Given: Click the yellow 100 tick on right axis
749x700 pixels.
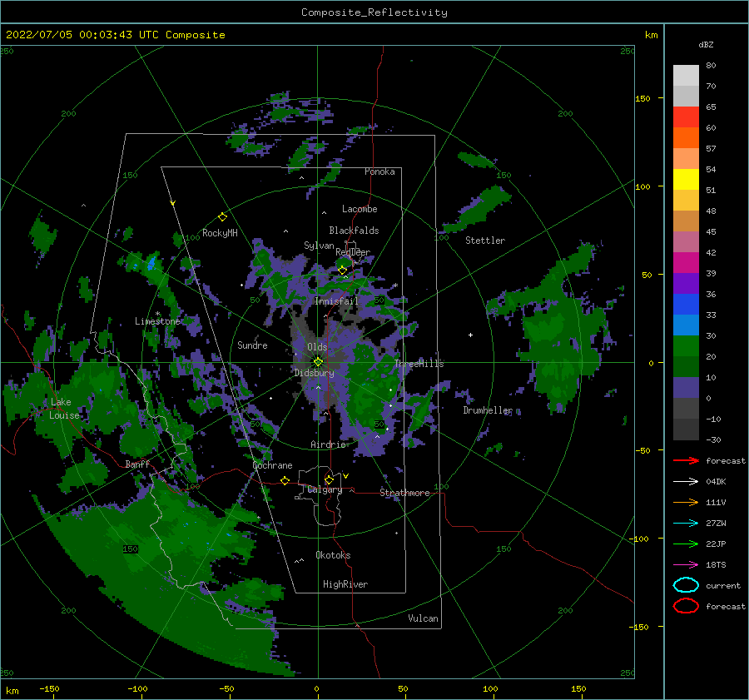Looking at the screenshot, I should (642, 186).
